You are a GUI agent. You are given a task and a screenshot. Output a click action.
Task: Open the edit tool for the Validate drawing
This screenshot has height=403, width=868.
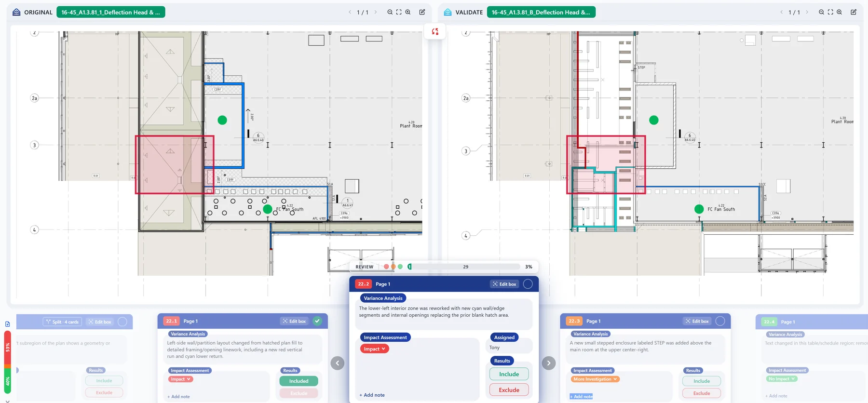click(854, 12)
